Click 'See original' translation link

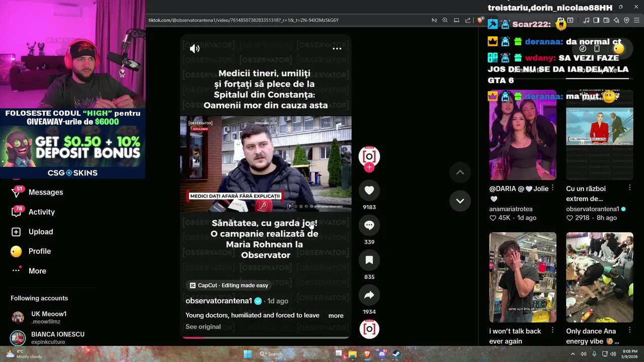point(203,327)
